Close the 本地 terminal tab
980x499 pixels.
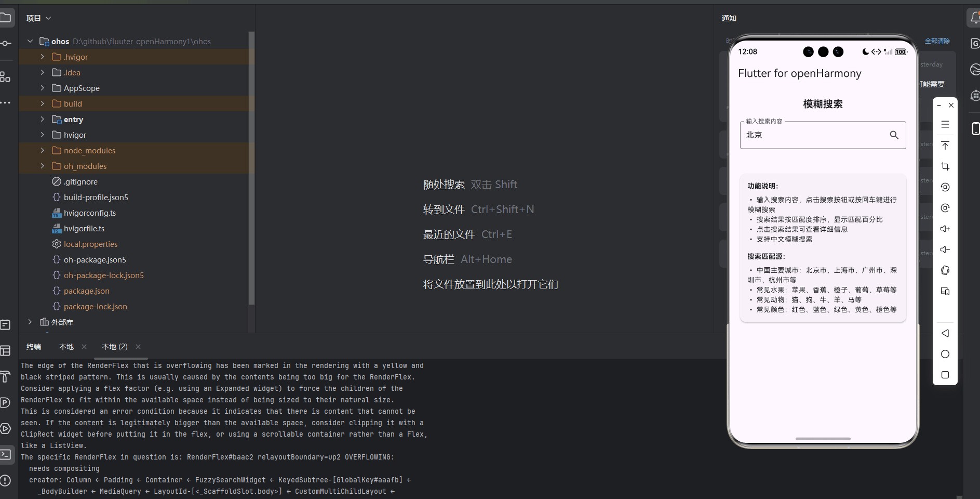click(84, 347)
